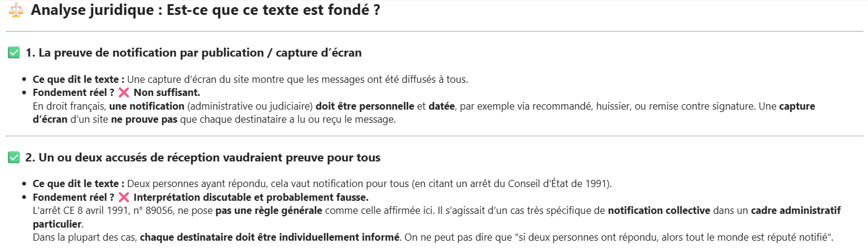The height and width of the screenshot is (252, 868).
Task: Click the green checkmark beside section 1 heading
Action: (14, 53)
